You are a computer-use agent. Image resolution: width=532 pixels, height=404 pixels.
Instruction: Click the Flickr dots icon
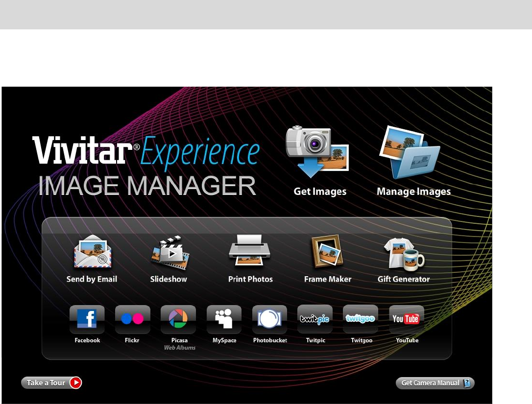tap(132, 319)
